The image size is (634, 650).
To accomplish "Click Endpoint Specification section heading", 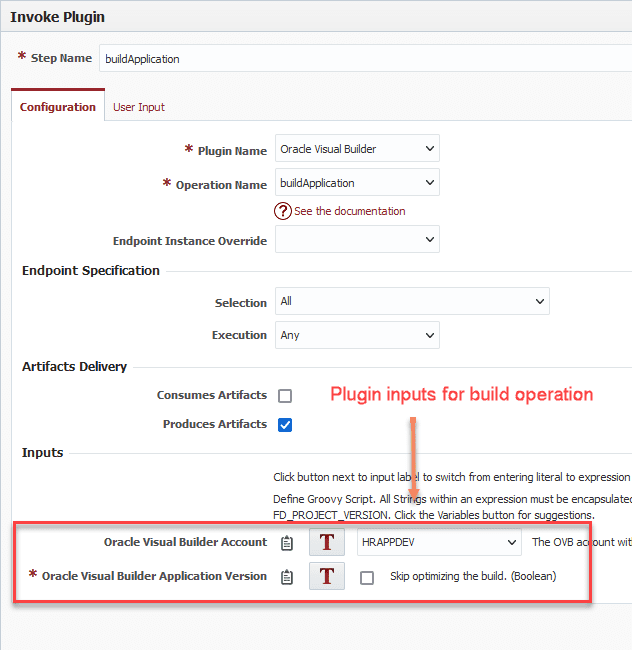I will pos(91,271).
